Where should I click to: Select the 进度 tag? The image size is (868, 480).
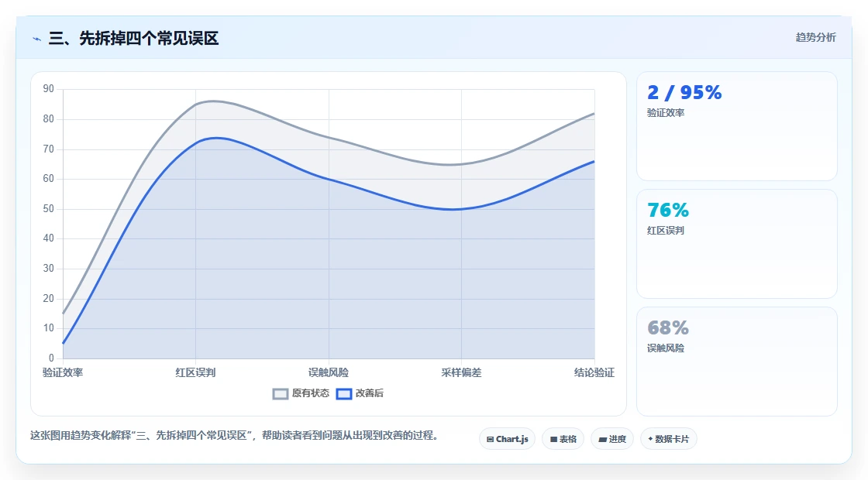612,439
